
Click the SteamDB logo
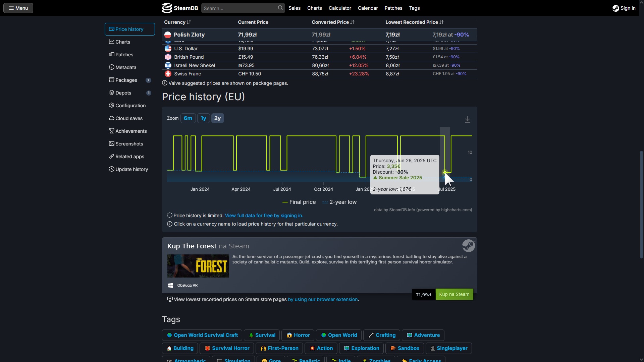click(180, 8)
